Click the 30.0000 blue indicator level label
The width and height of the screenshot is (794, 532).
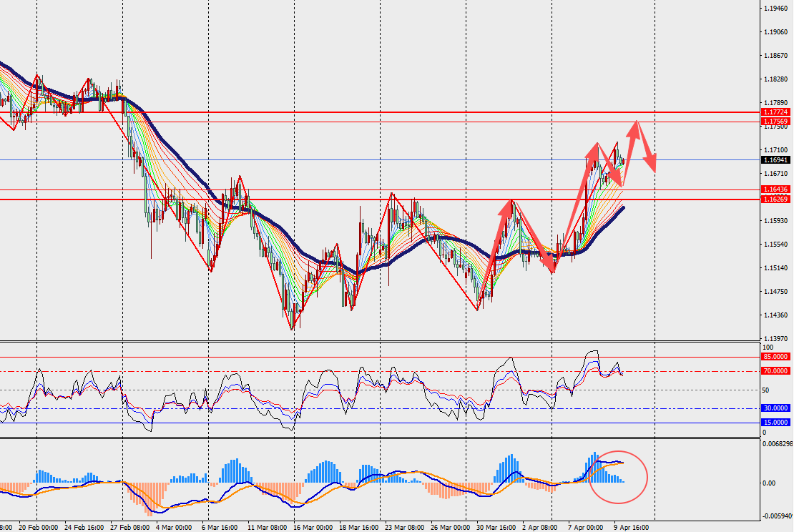point(775,408)
